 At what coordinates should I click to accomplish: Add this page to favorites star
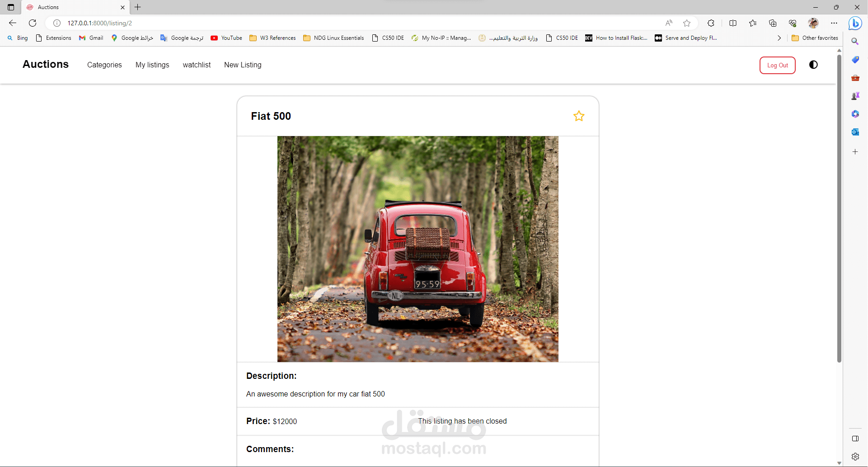[687, 23]
